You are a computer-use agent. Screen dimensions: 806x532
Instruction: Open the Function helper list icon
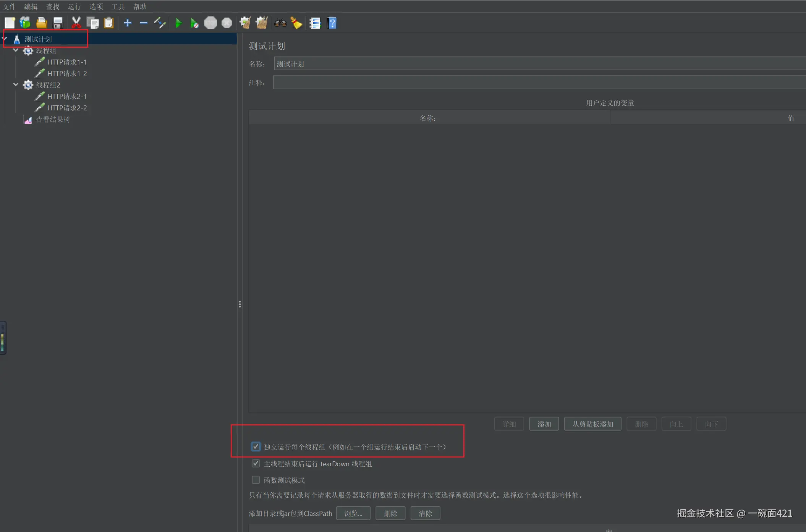pyautogui.click(x=315, y=23)
